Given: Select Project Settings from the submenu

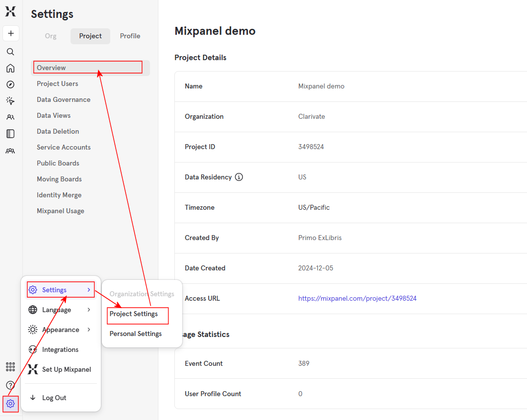Looking at the screenshot, I should pos(135,315).
